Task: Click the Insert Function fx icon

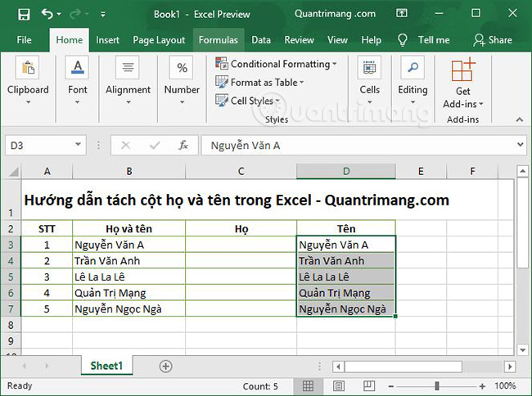Action: (x=183, y=146)
